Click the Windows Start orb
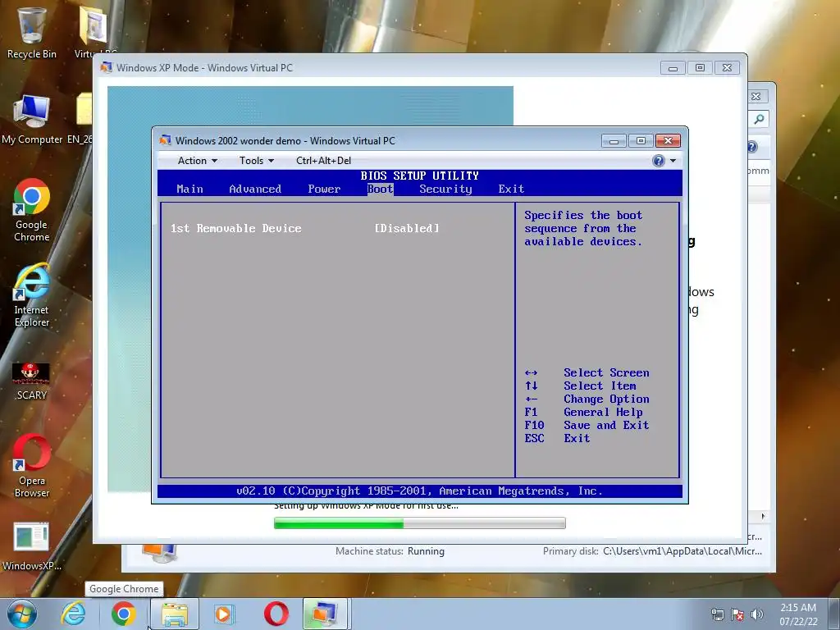The image size is (840, 630). click(x=22, y=614)
